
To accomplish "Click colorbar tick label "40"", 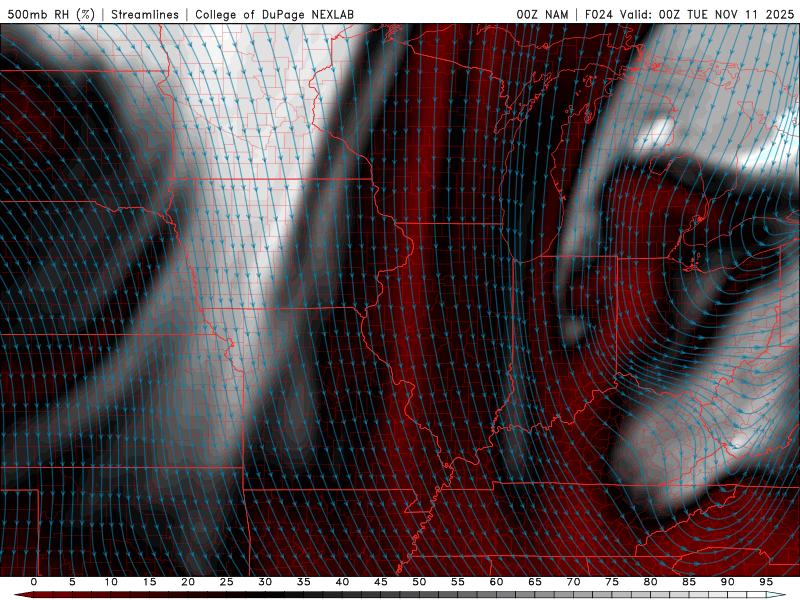I will [x=342, y=582].
